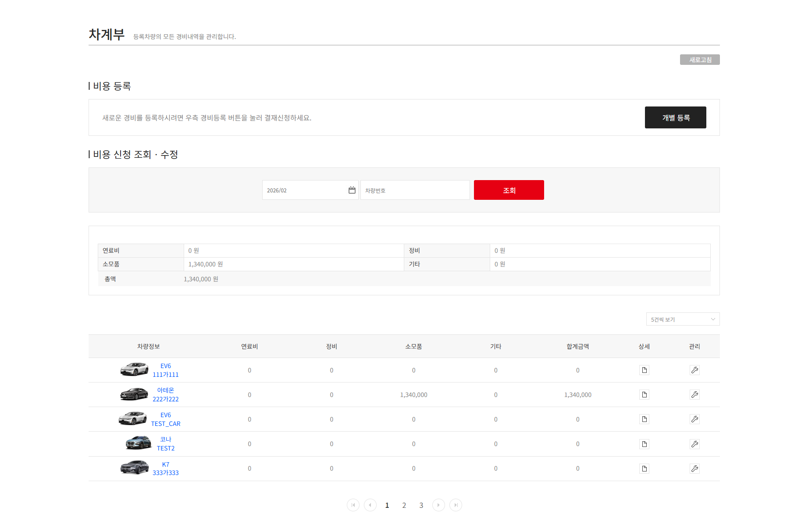The image size is (812, 521).
Task: Expand the 5건씩 보기 dropdown
Action: pyautogui.click(x=683, y=319)
